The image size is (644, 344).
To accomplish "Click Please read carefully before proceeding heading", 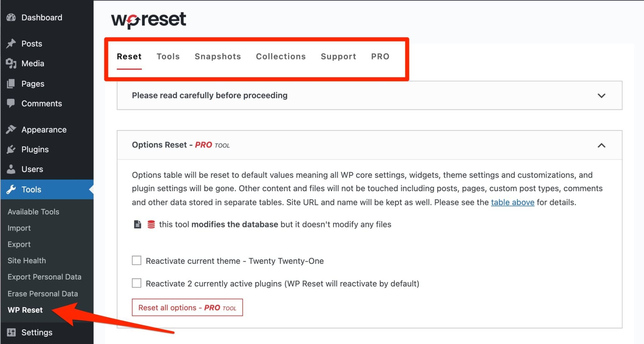I will [210, 95].
